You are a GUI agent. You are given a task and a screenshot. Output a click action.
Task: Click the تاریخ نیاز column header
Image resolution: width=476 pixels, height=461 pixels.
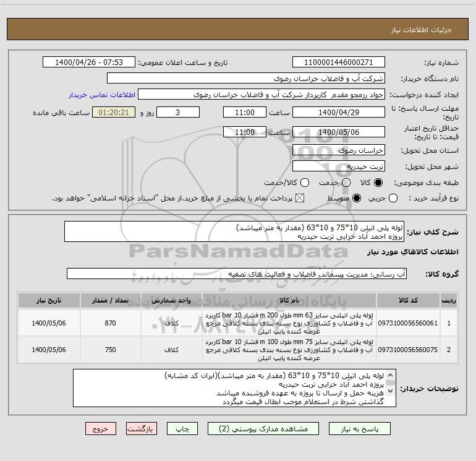(49, 300)
